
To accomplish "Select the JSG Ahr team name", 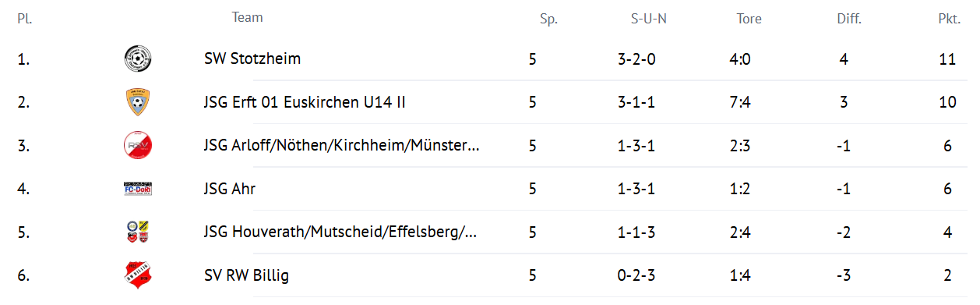I will (230, 189).
